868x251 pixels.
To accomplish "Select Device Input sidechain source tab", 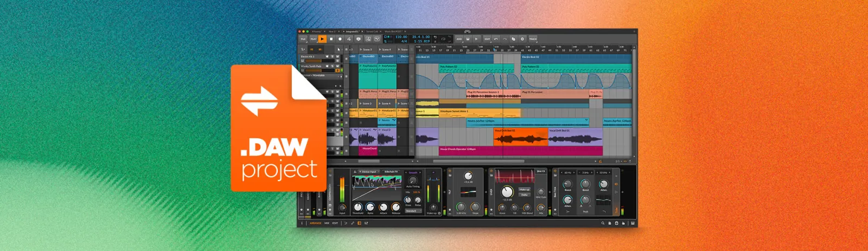I will [369, 172].
